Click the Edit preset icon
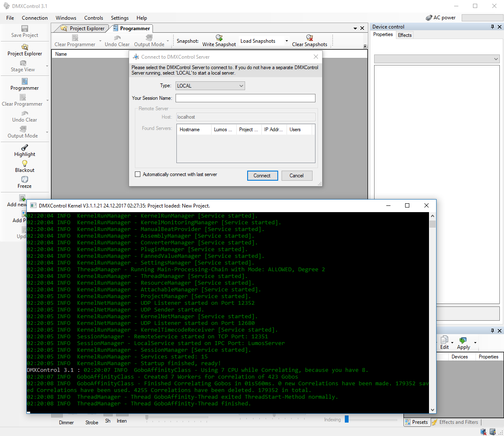504x436 pixels. click(x=445, y=340)
